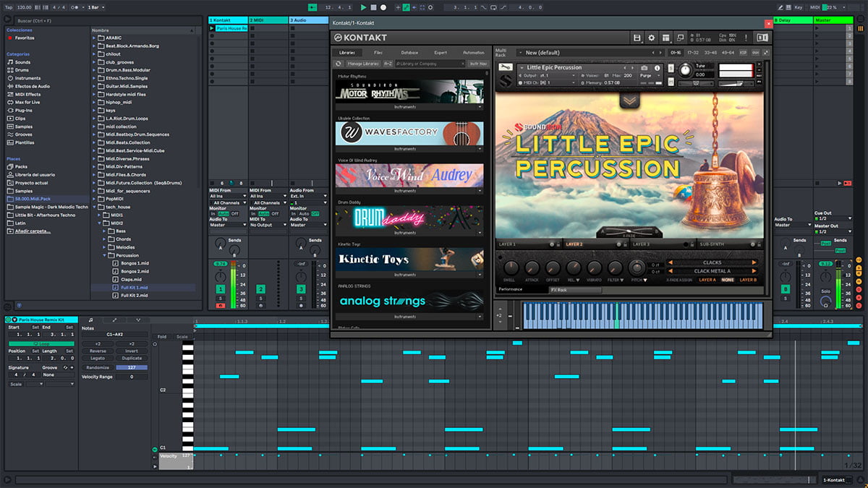This screenshot has width=868, height=488.
Task: Switch to the FX Rack tab
Action: [x=576, y=290]
